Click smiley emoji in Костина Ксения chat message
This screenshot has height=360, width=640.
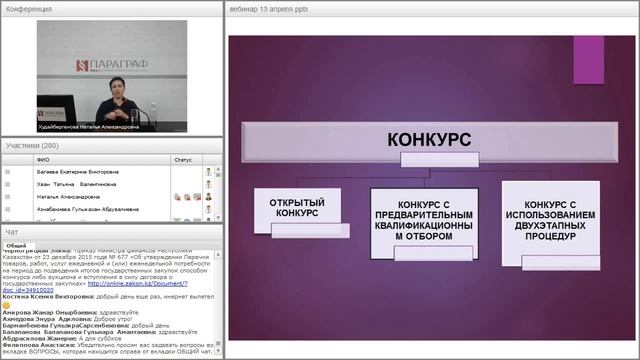click(x=6, y=305)
